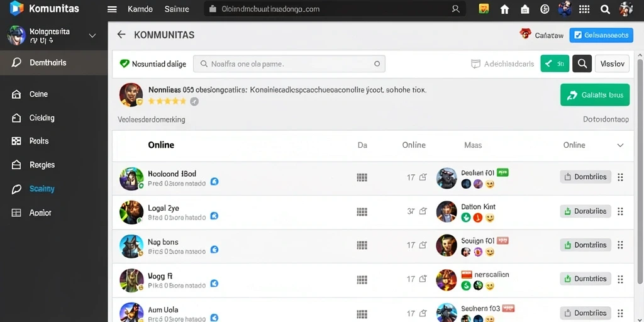Click the blue badge in Hooloond row
This screenshot has width=644, height=322.
pyautogui.click(x=214, y=182)
